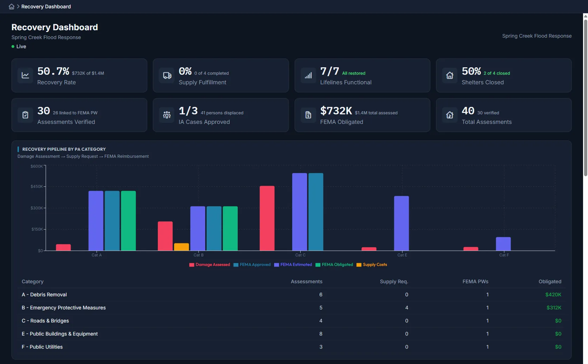Click the Total Assessments house icon

pyautogui.click(x=450, y=115)
